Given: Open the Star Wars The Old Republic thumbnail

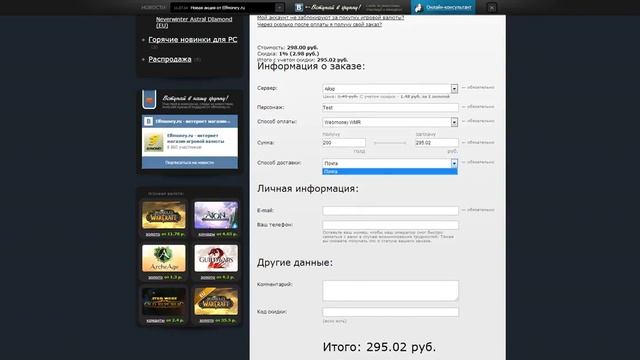Looking at the screenshot, I should click(164, 302).
